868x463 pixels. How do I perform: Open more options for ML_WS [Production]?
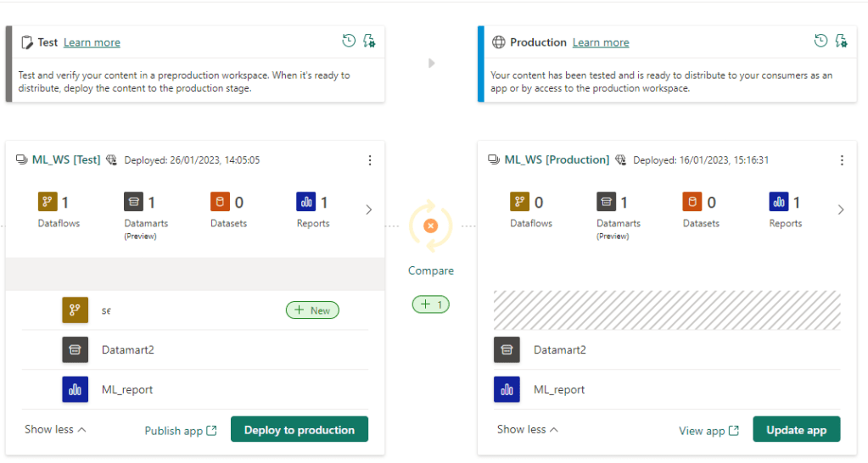842,160
